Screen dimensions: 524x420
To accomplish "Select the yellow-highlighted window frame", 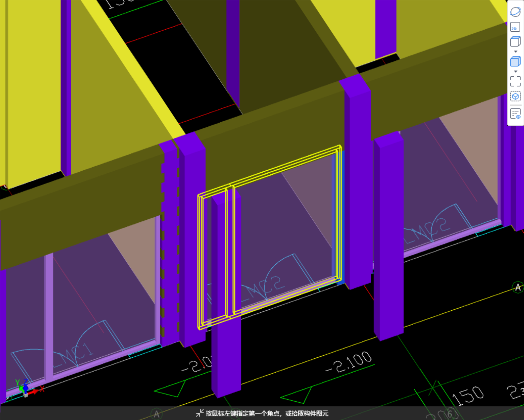I will 270,237.
